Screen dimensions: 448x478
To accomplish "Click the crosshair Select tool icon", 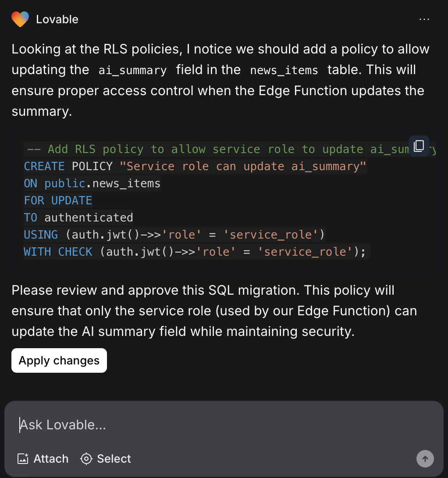I will point(86,459).
